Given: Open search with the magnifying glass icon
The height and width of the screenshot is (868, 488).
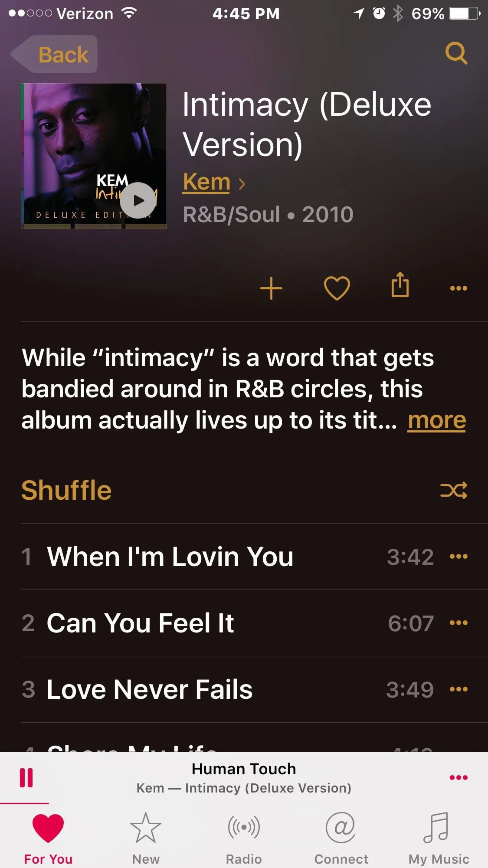Looking at the screenshot, I should pyautogui.click(x=456, y=53).
